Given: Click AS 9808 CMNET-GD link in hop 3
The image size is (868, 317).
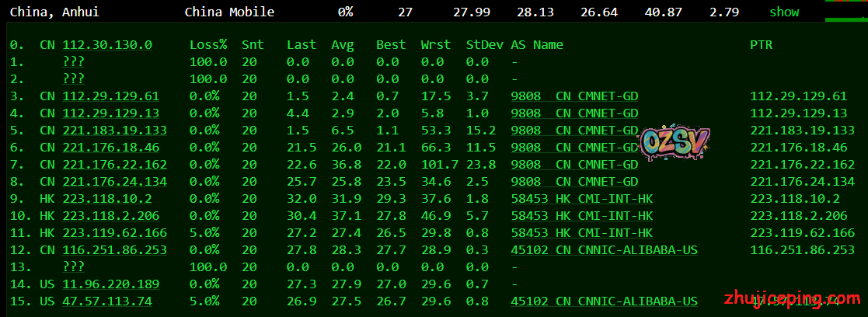Looking at the screenshot, I should pyautogui.click(x=574, y=96).
